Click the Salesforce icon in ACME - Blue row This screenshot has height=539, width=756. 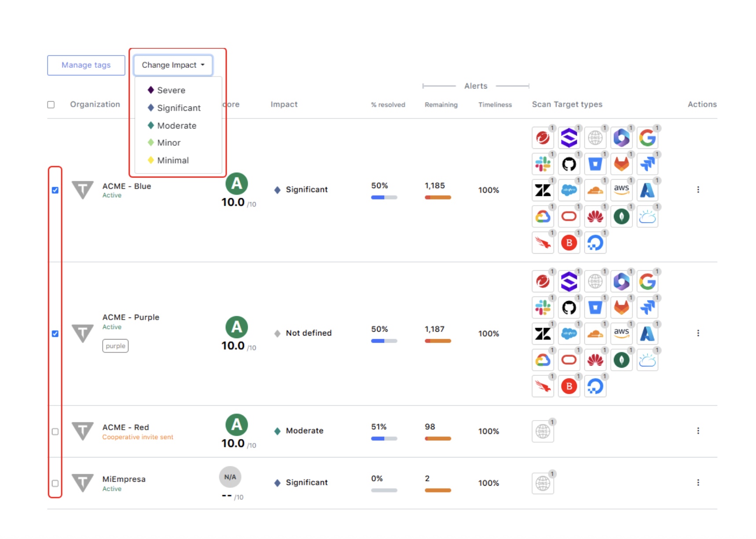pos(569,190)
